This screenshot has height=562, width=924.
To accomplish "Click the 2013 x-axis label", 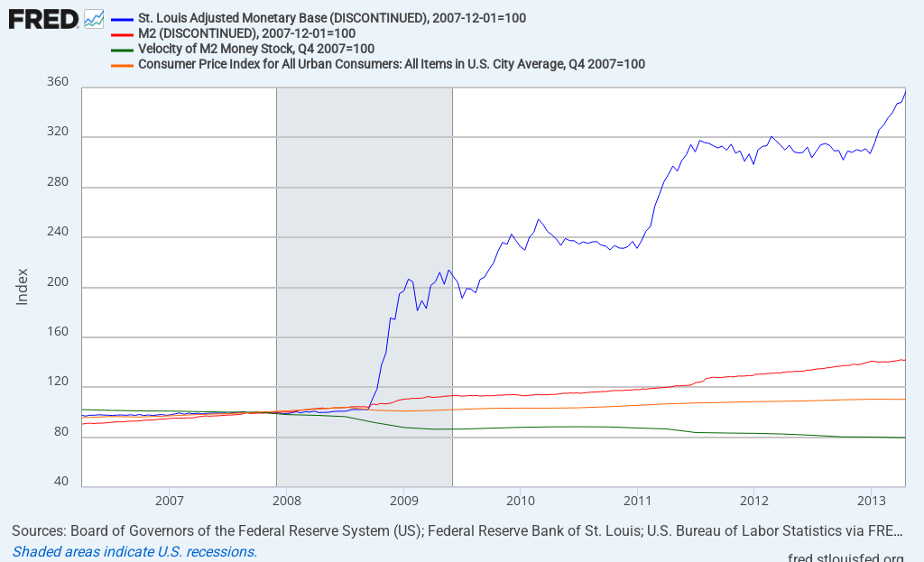I will 871,501.
